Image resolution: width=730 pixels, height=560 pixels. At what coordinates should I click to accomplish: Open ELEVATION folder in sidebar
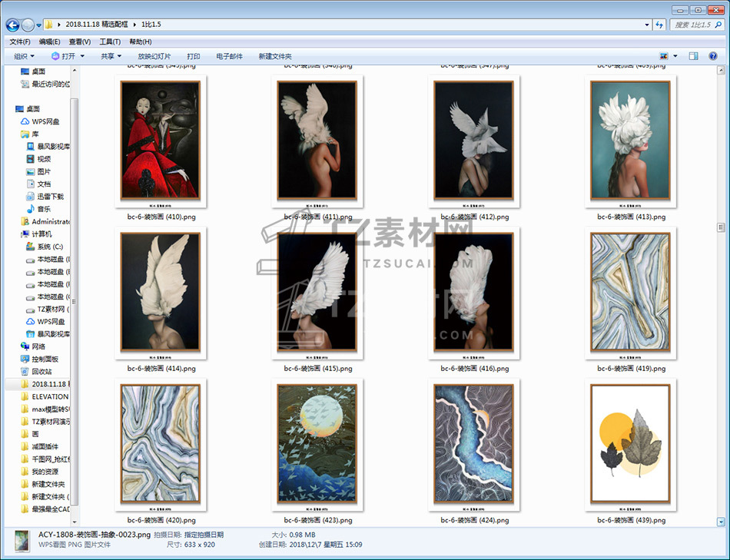49,396
